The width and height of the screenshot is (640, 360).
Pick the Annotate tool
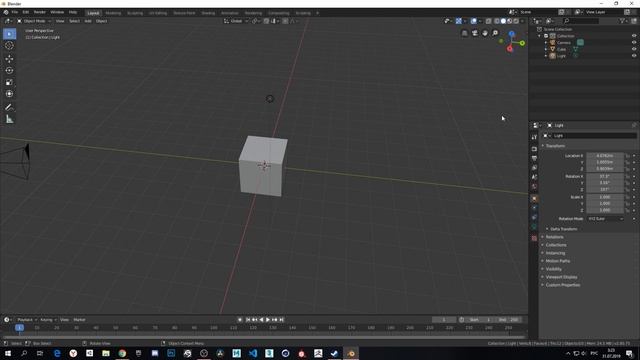click(9, 107)
